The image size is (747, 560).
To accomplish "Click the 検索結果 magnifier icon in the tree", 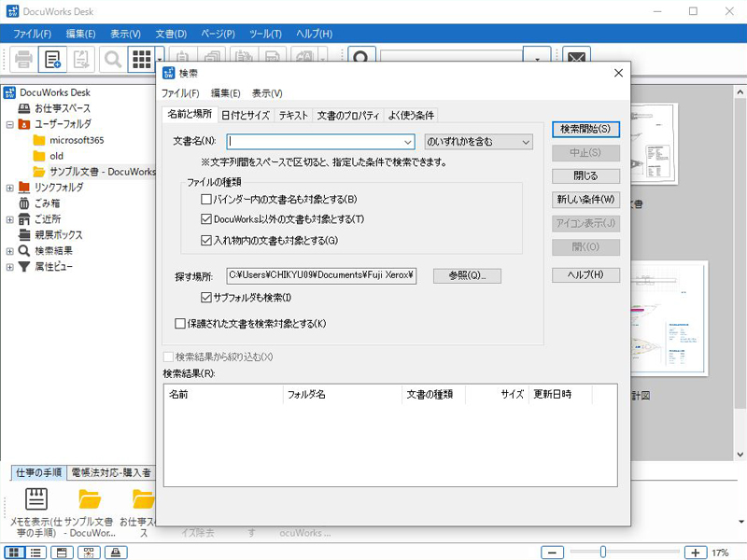I will pyautogui.click(x=24, y=250).
